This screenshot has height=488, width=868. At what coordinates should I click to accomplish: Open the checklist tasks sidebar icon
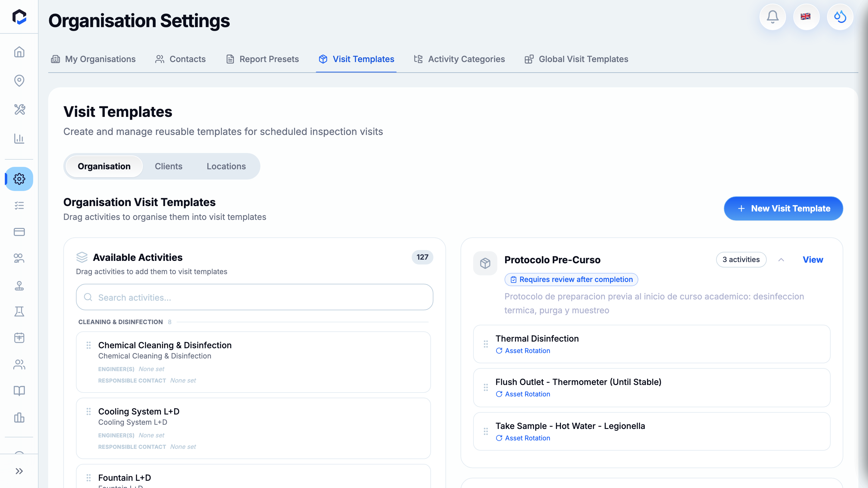[x=19, y=205]
